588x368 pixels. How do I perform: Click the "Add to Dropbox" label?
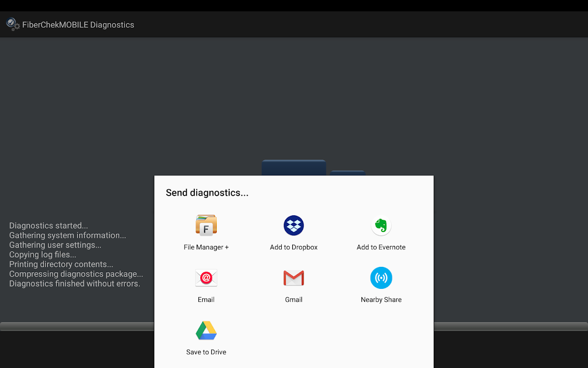(x=294, y=247)
